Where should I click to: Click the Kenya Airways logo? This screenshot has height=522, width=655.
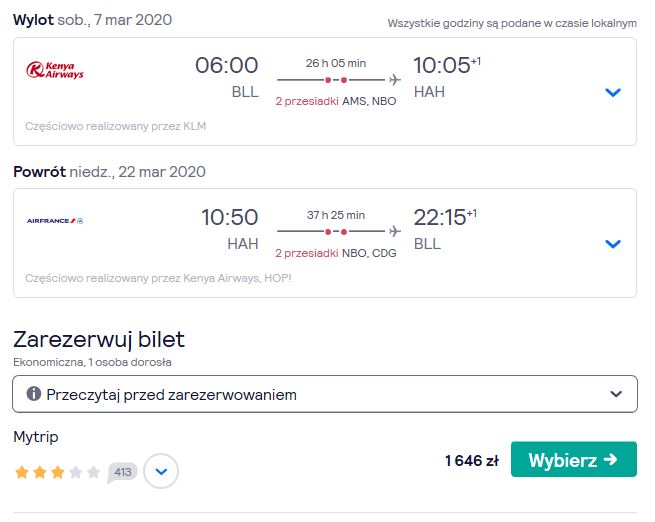55,70
